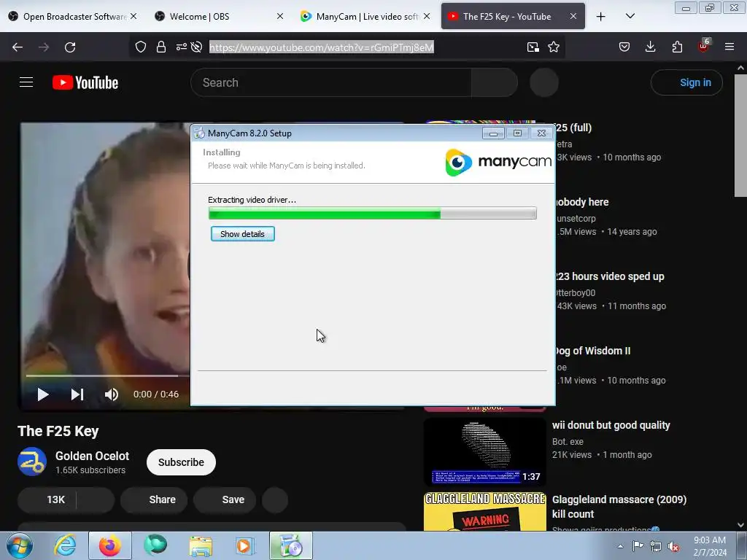
Task: Save page to Pocket
Action: pyautogui.click(x=624, y=47)
